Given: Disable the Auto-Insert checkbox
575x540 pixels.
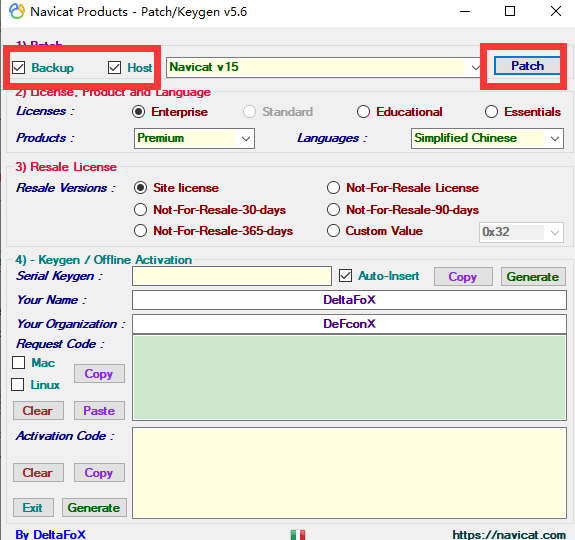Looking at the screenshot, I should 345,276.
